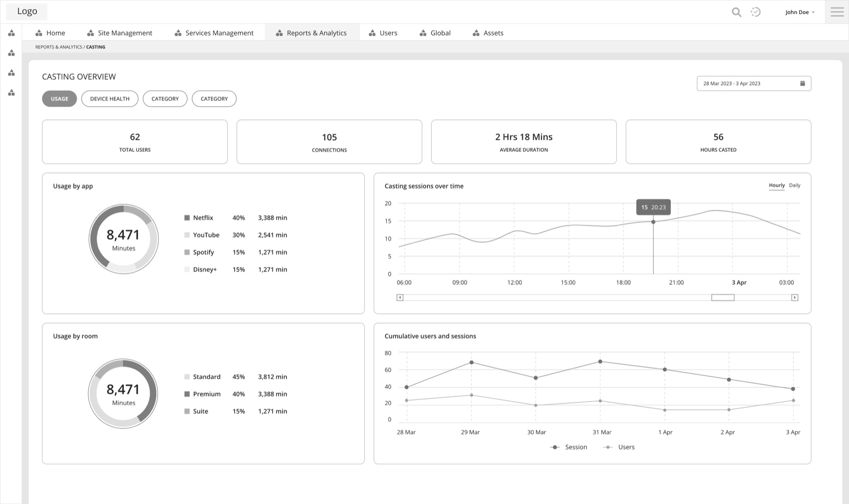Switch chart to Daily view

795,185
